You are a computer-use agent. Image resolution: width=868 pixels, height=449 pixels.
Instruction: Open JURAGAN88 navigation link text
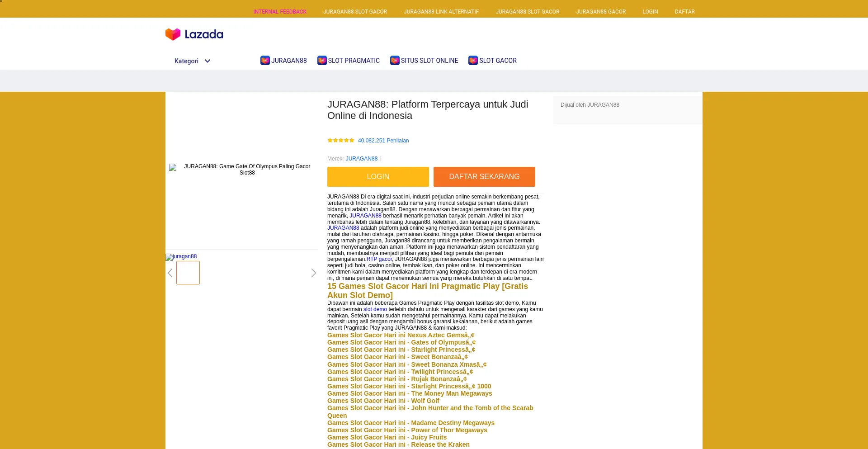click(x=289, y=61)
